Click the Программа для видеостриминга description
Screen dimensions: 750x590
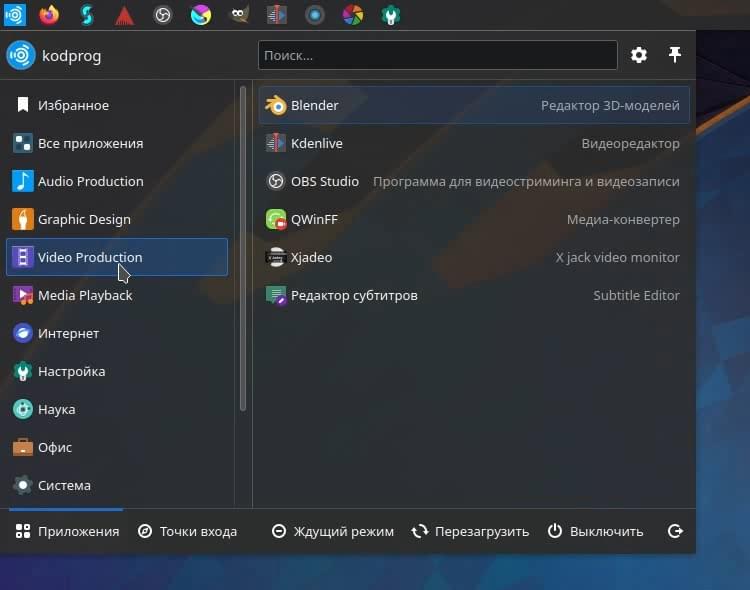(526, 181)
